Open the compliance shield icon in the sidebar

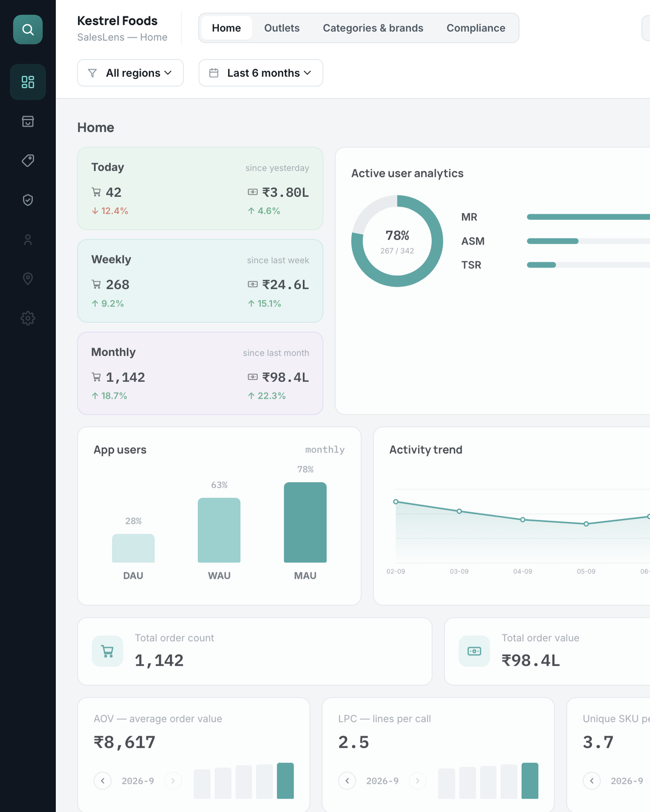click(28, 200)
